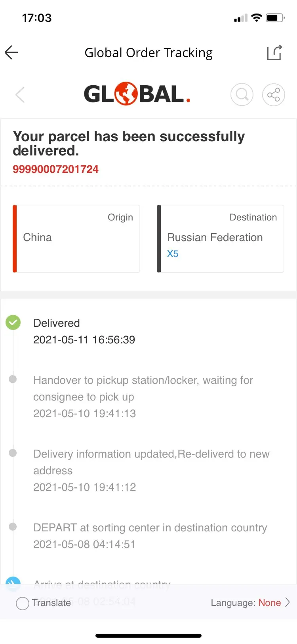Image resolution: width=297 pixels, height=644 pixels.
Task: Open the Language None setting
Action: [x=250, y=603]
